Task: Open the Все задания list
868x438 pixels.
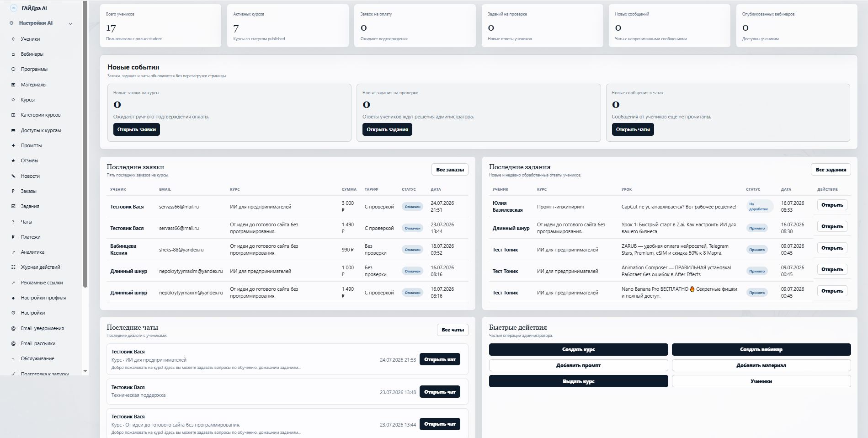Action: coord(831,170)
